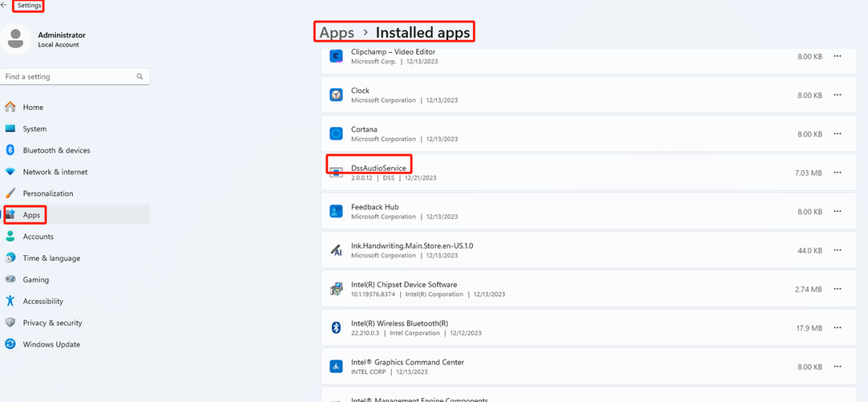Click the Intel Graphics Command Center icon

337,367
